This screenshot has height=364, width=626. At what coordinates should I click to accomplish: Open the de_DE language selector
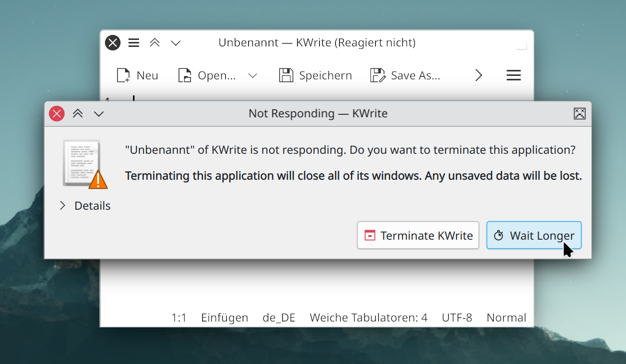coord(279,318)
